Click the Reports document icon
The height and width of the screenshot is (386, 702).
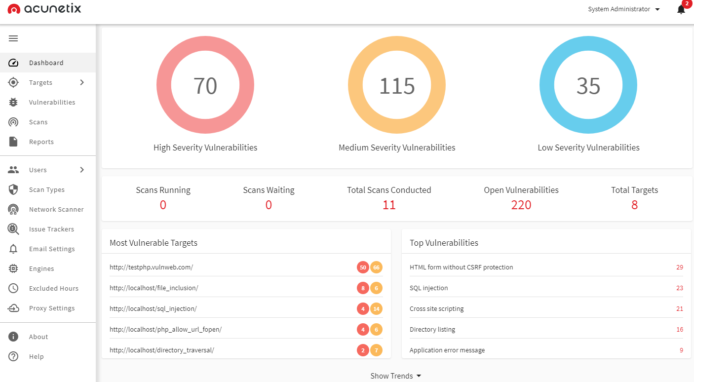click(13, 142)
